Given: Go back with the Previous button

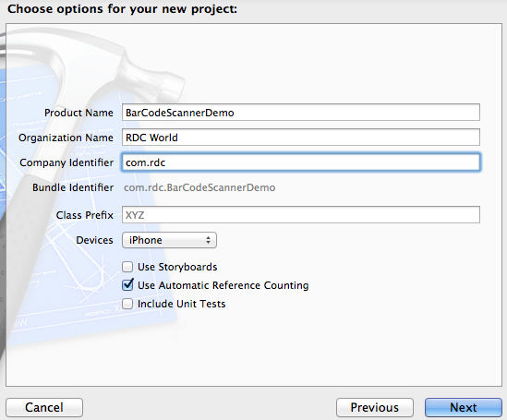Looking at the screenshot, I should tap(375, 407).
